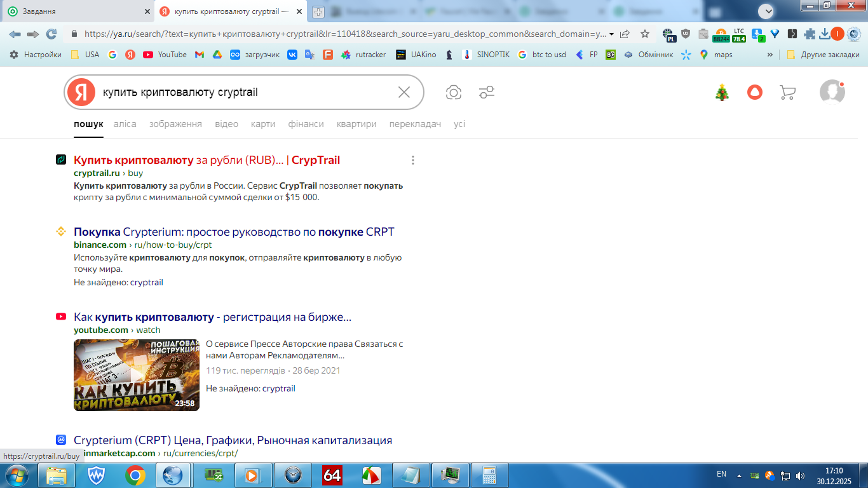Select the перекладач search tab

[x=415, y=124]
